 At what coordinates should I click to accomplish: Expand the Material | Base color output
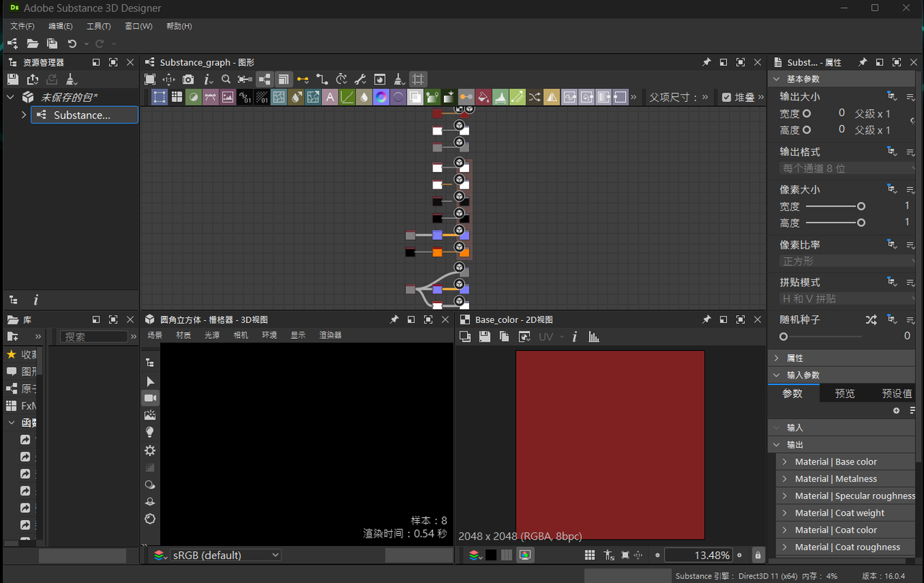[785, 462]
